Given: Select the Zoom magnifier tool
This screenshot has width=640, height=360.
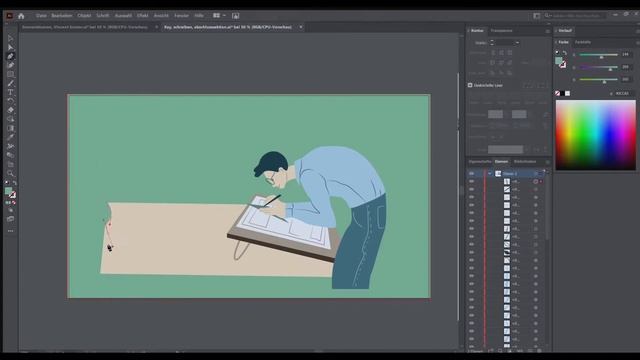Looking at the screenshot, I should 11,173.
